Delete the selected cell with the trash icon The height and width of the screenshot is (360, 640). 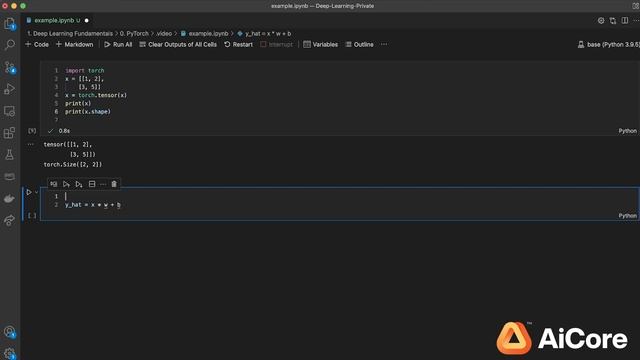[x=114, y=184]
